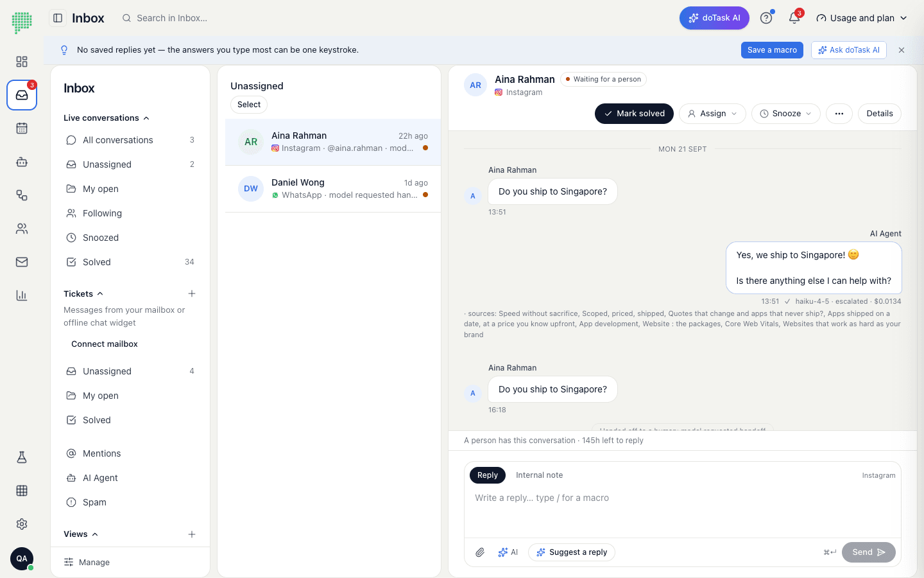Open the help question mark icon

(x=766, y=18)
